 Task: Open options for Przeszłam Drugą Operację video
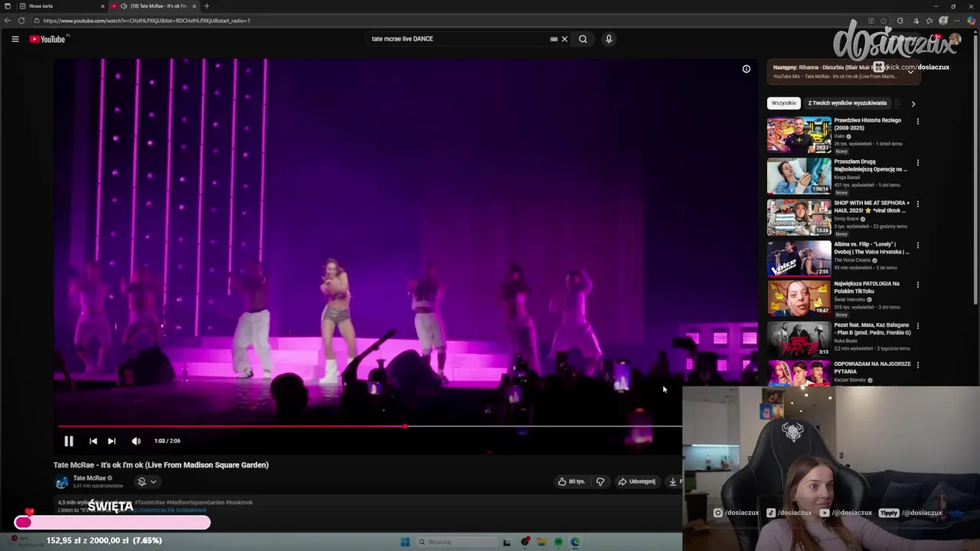(917, 162)
